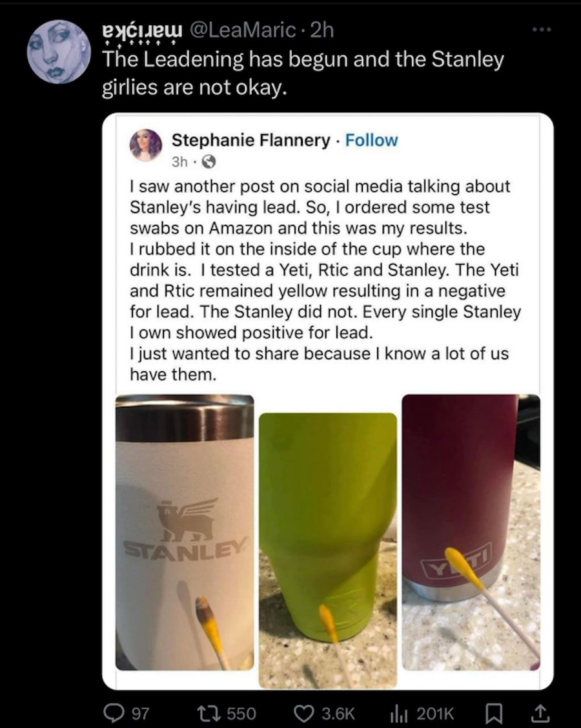
Task: Open the red Yeti cup photo
Action: pos(471,532)
